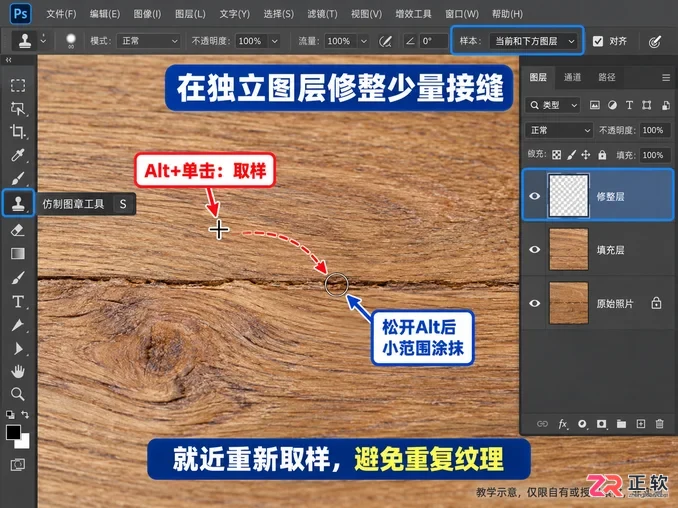Viewport: 678px width, 508px height.
Task: Open the layer filter 类型 dropdown
Action: [x=553, y=105]
